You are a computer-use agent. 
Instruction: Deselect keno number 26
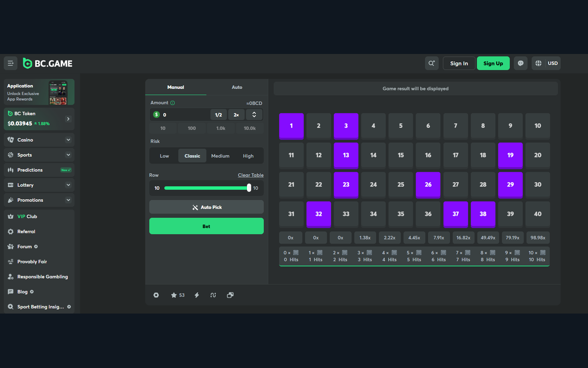pyautogui.click(x=428, y=185)
